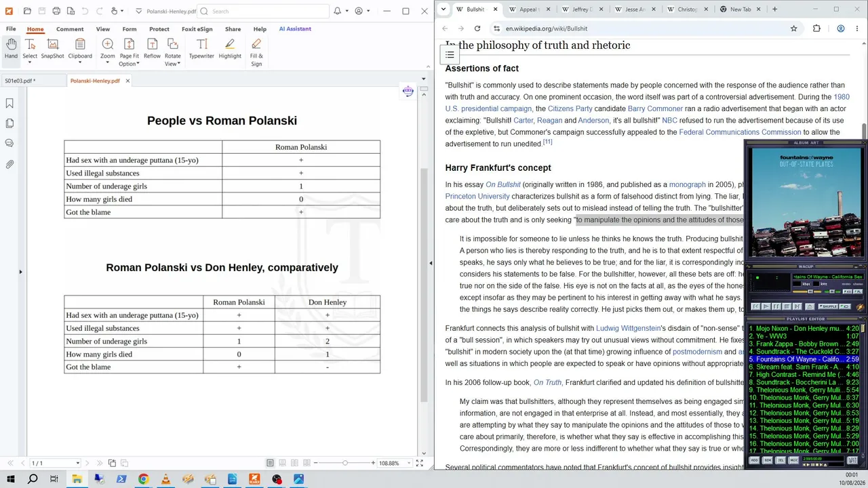
Task: Open the Citizens Party link
Action: [x=570, y=108]
